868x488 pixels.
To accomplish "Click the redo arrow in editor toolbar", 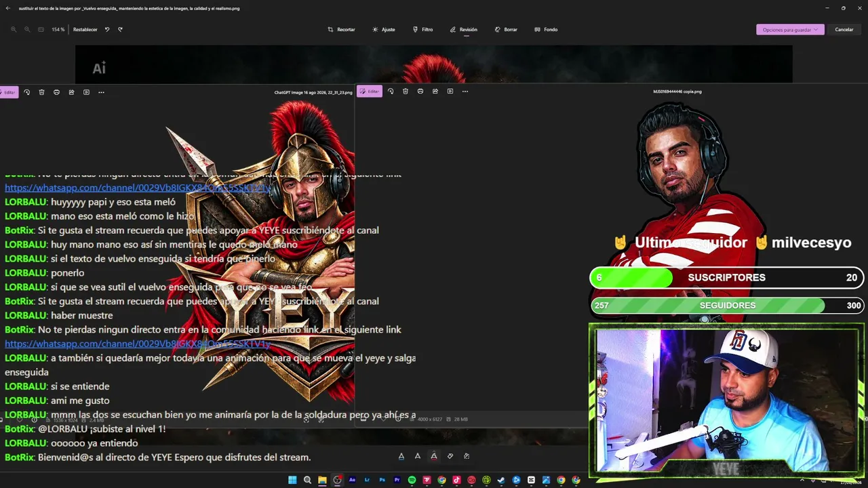I will point(120,30).
